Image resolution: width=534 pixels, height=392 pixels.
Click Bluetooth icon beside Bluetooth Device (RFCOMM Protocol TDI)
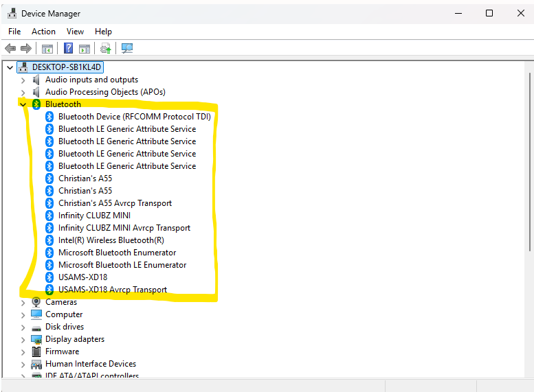(49, 117)
